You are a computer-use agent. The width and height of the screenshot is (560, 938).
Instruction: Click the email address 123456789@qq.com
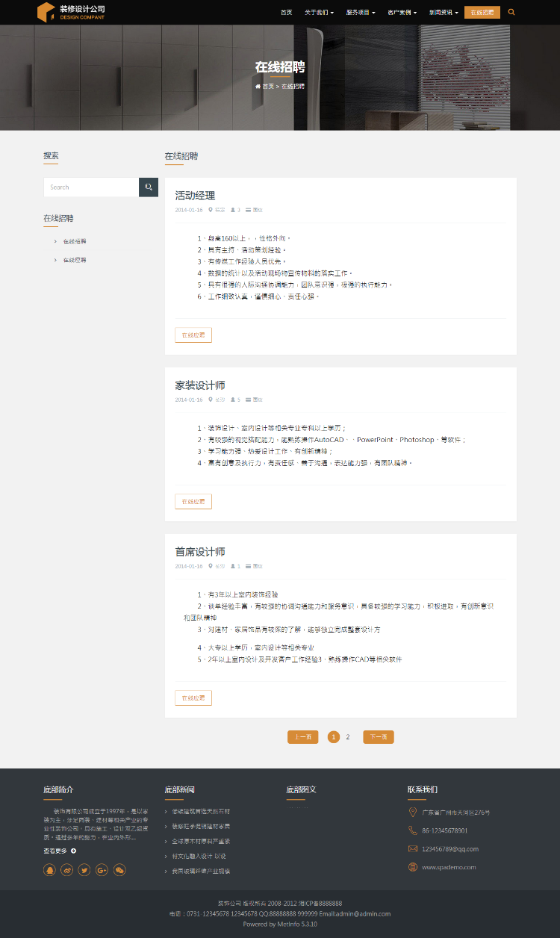tap(450, 848)
